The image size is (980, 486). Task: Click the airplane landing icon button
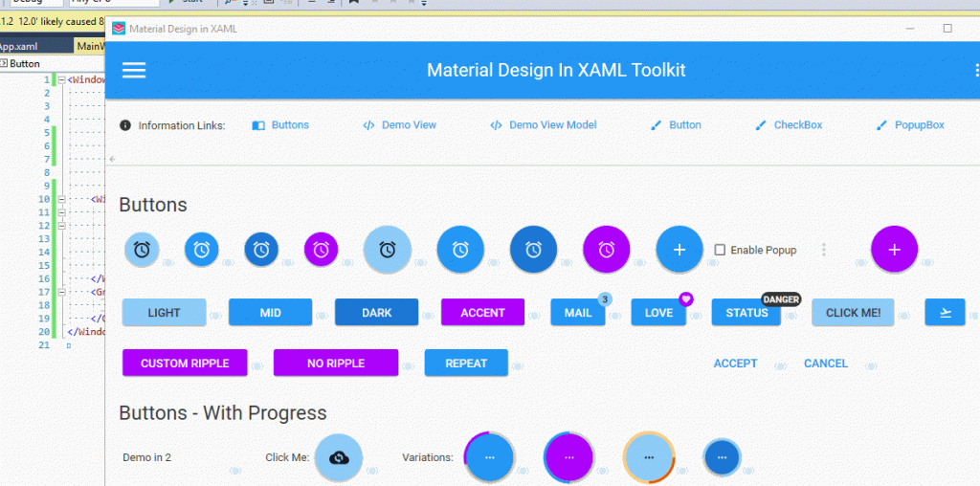click(945, 312)
